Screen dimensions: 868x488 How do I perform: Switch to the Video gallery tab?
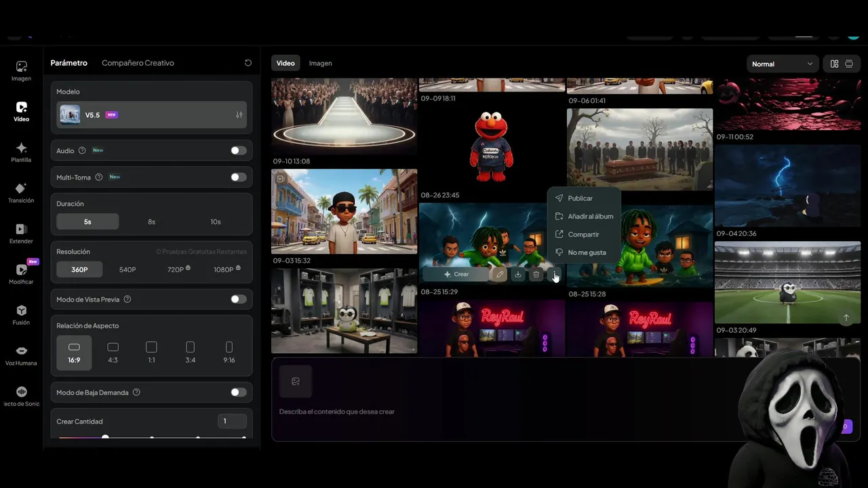pyautogui.click(x=285, y=63)
